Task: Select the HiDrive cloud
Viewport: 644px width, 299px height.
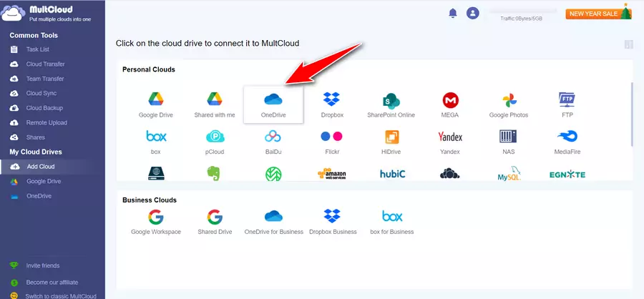Action: [391, 142]
